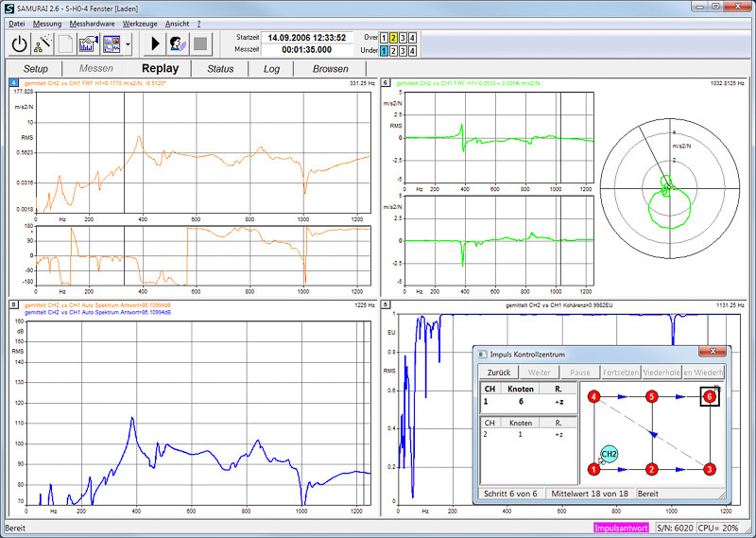This screenshot has height=538, width=756.
Task: Click node 6 in the impulse diagram
Action: pos(710,396)
